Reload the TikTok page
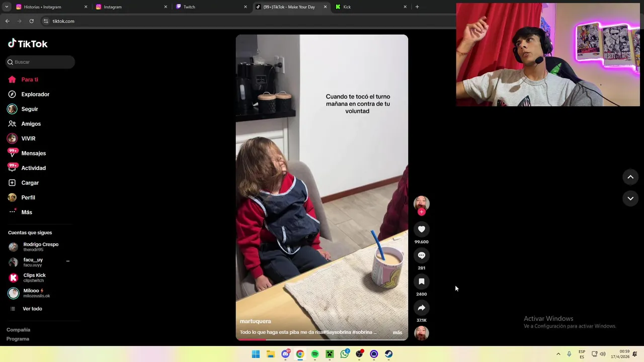The image size is (644, 362). pos(31,21)
